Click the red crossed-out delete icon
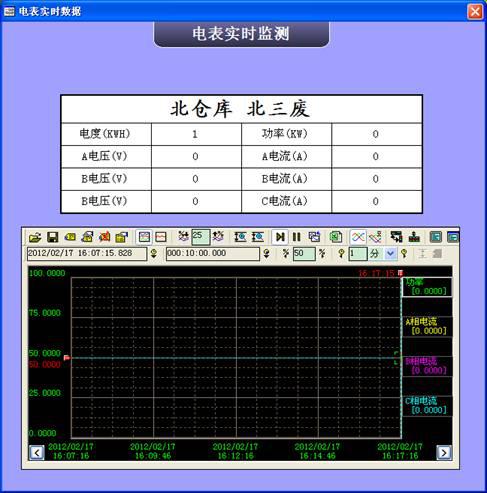The height and width of the screenshot is (493, 487). click(104, 237)
